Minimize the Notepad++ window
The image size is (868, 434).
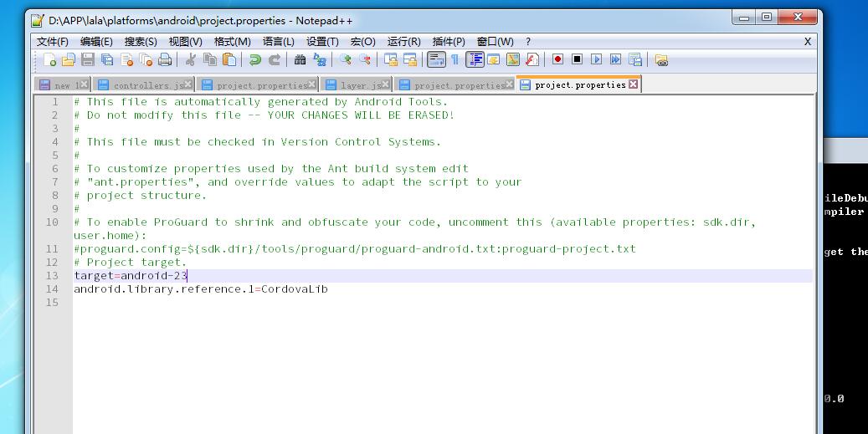pos(744,17)
